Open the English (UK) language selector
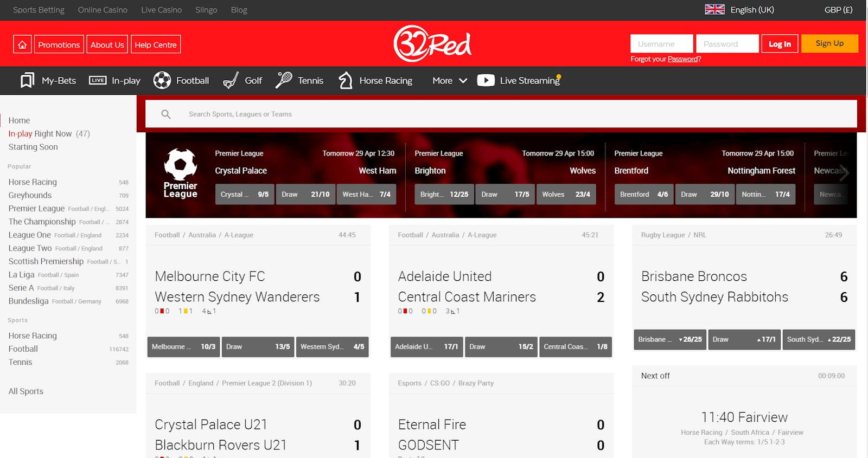This screenshot has height=458, width=868. 739,10
